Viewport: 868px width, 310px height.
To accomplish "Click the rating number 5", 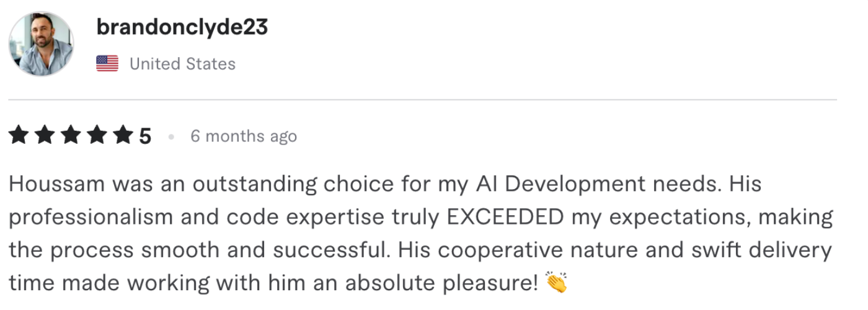I will pos(144,136).
